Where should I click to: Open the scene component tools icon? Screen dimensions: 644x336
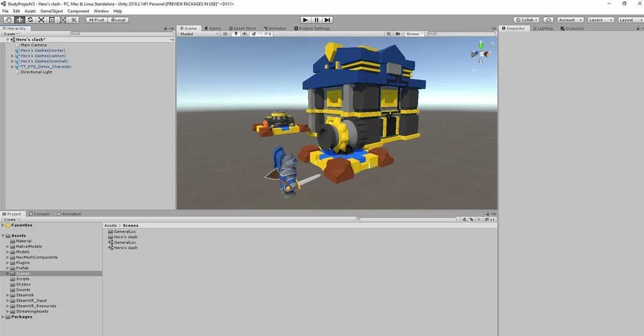(388, 34)
